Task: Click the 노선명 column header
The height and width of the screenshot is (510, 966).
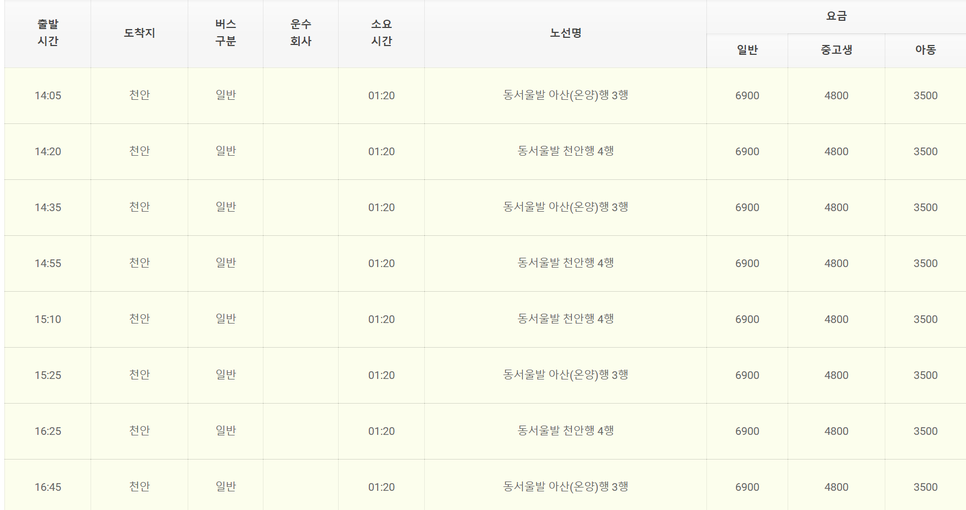Action: [x=566, y=33]
